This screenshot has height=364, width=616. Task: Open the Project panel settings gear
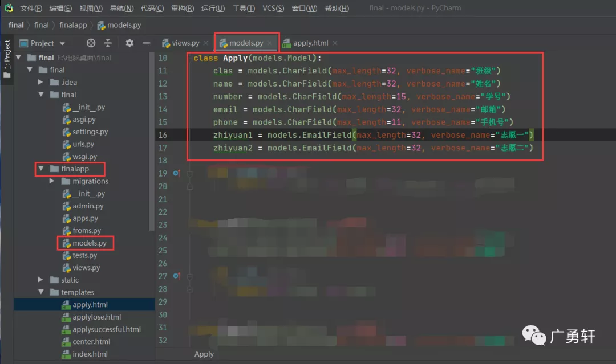click(x=129, y=43)
